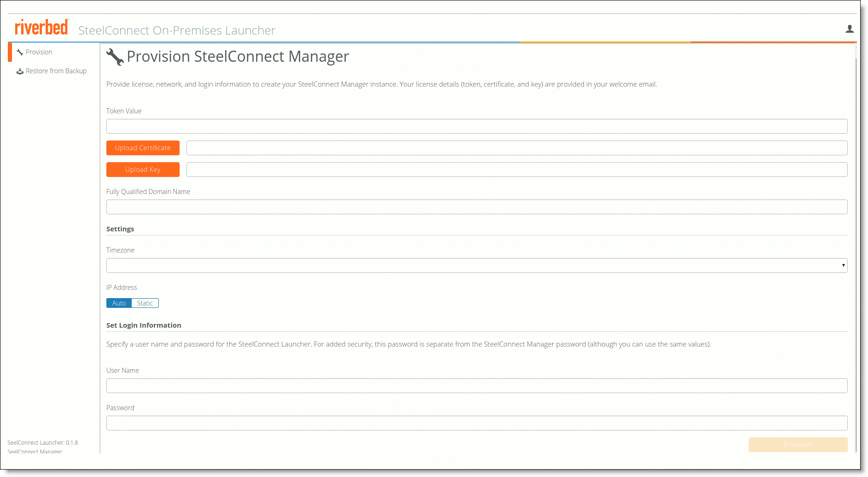The height and width of the screenshot is (477, 868).
Task: Click the Provision wrench icon in sidebar
Action: [20, 52]
